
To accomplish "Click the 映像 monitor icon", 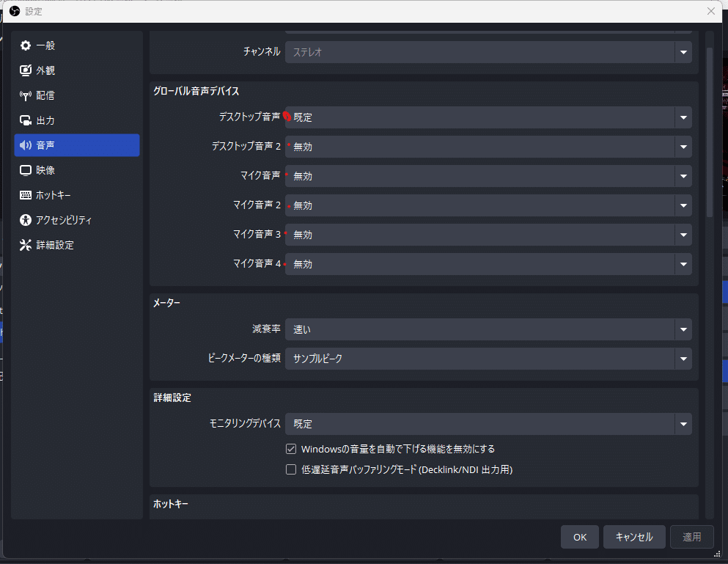I will coord(26,170).
